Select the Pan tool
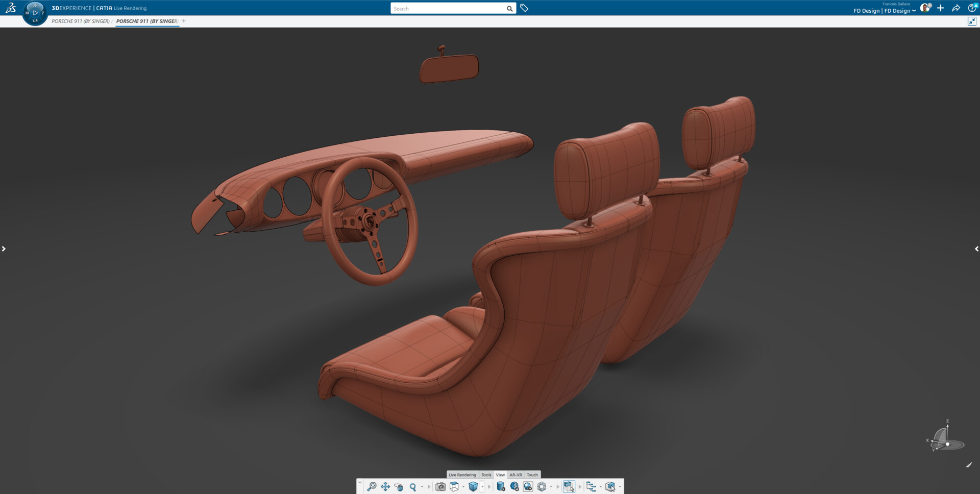 (x=386, y=486)
